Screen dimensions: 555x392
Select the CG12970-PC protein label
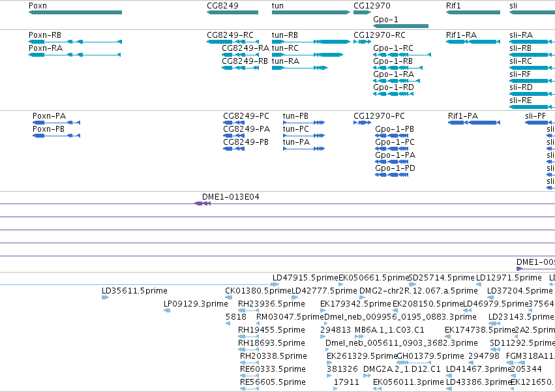point(379,116)
